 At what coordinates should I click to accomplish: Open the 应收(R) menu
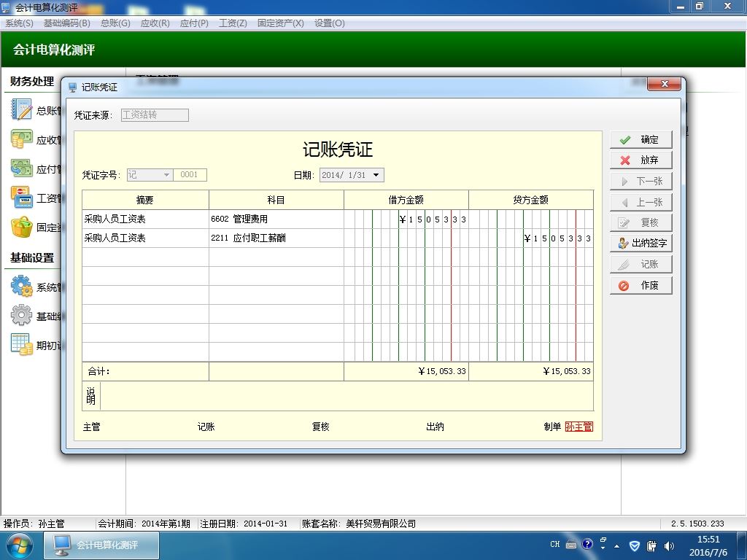click(x=155, y=23)
